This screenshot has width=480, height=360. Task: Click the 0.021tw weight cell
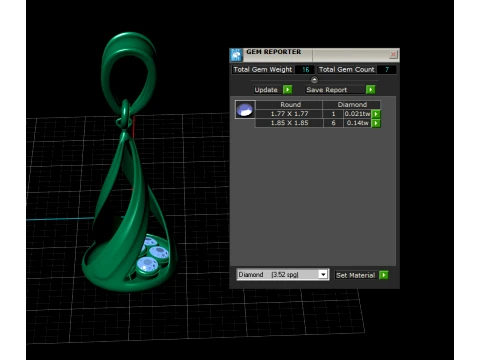pyautogui.click(x=357, y=114)
